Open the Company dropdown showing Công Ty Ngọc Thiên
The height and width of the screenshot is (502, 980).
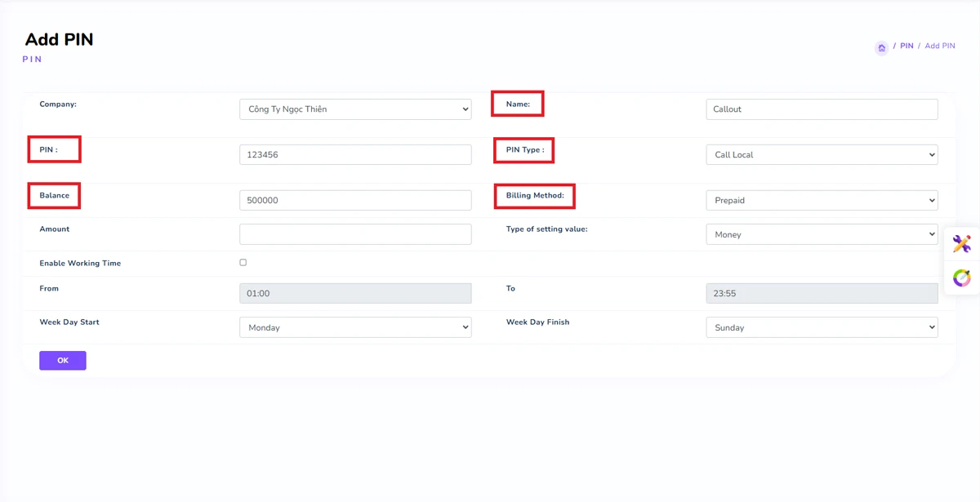[355, 109]
